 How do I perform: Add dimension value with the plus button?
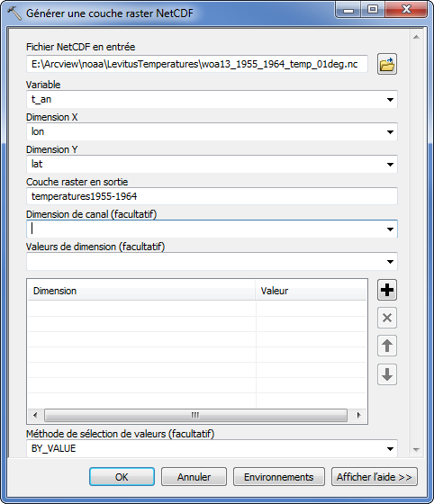[387, 290]
